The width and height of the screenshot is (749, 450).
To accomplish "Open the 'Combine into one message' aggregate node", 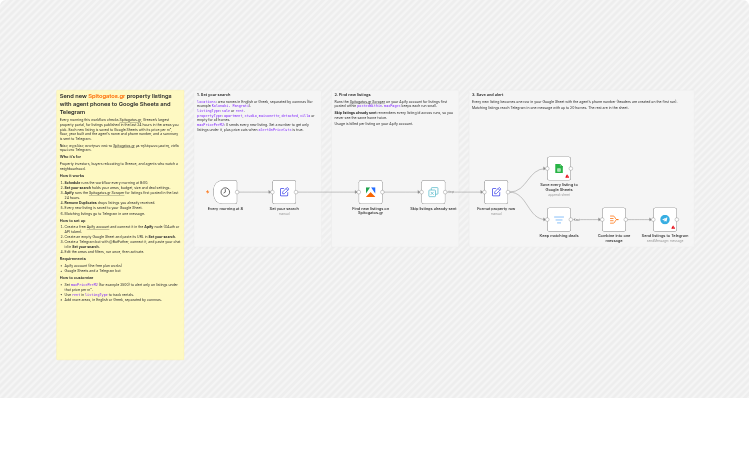I will coord(614,219).
